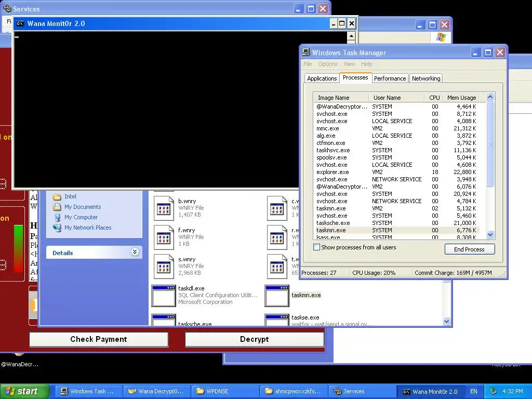Click ahnicpwoxxzkfs taskbar button
This screenshot has height=399, width=532.
click(x=293, y=391)
